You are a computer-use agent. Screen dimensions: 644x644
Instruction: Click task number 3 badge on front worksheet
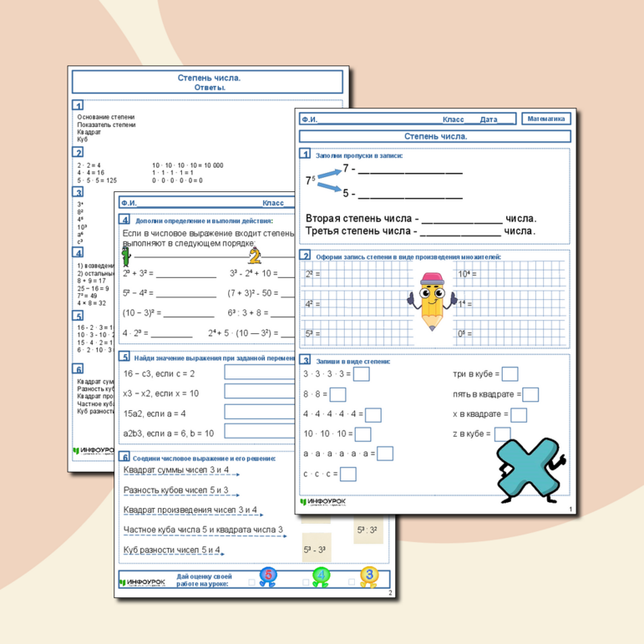pyautogui.click(x=305, y=360)
